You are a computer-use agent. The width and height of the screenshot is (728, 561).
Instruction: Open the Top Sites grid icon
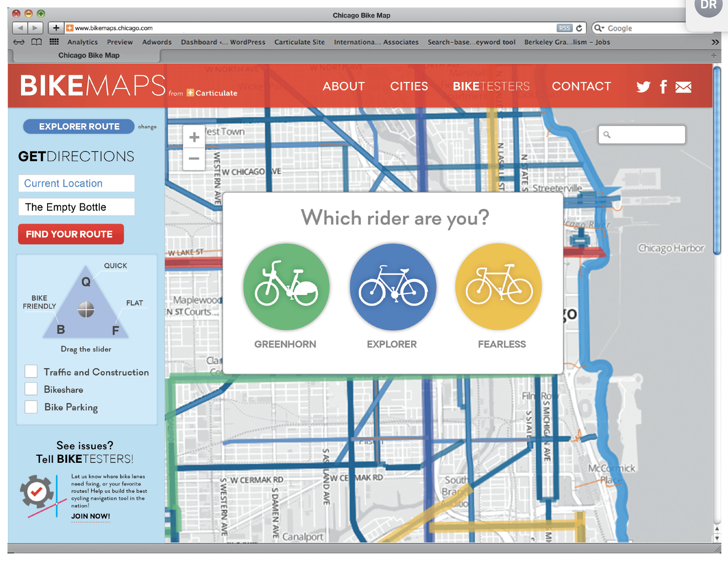point(54,42)
